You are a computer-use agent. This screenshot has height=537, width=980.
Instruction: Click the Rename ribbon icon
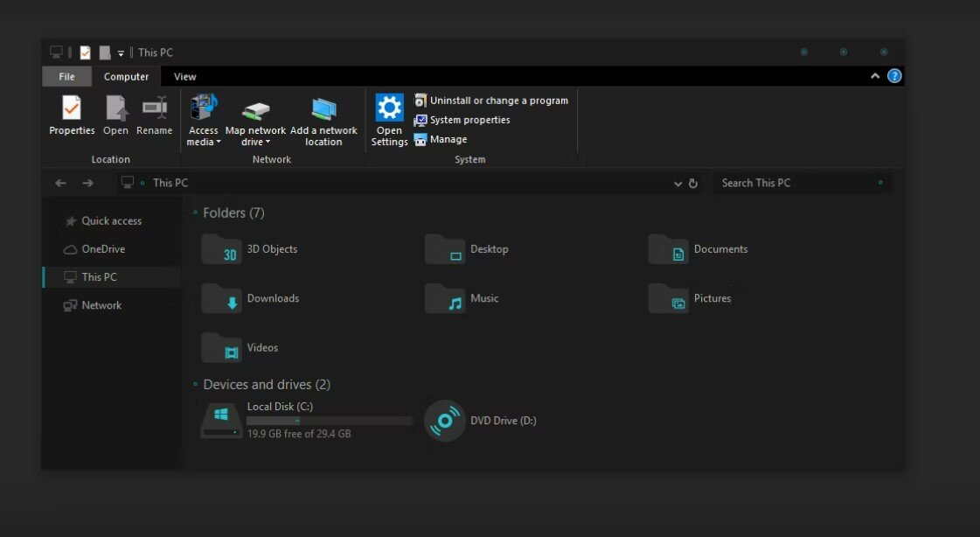(155, 108)
